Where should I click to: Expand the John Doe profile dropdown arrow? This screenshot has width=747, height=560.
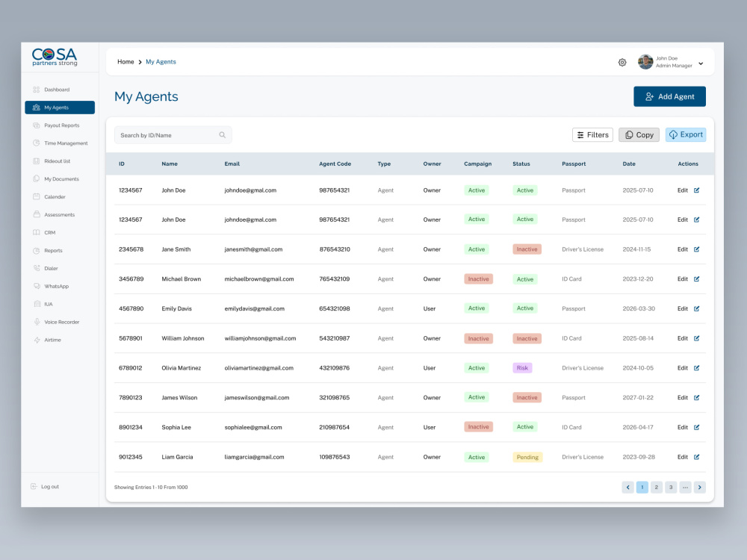(701, 63)
